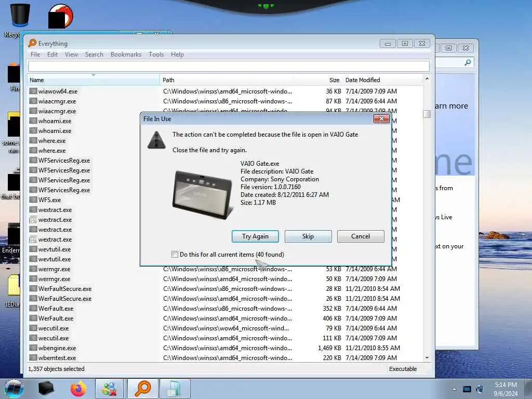Click icon of WerFault.exe 352 KB row
The height and width of the screenshot is (399, 532).
[x=33, y=309]
